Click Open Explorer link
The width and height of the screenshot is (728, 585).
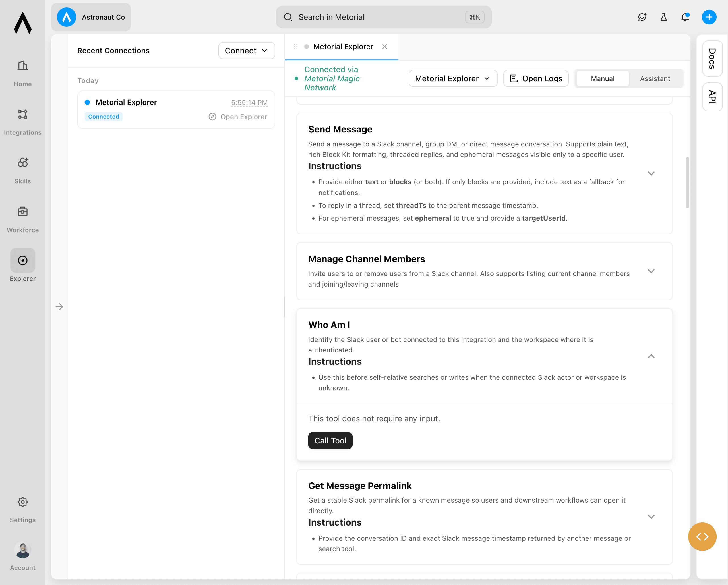pos(238,117)
